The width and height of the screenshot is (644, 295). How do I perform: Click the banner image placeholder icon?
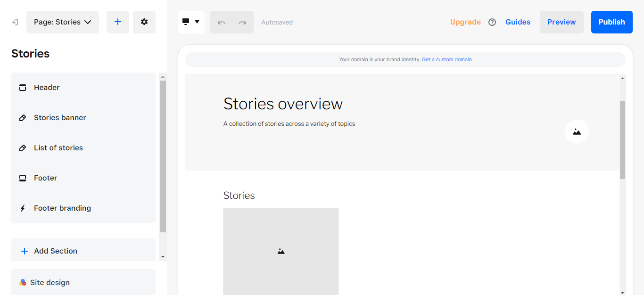(577, 131)
